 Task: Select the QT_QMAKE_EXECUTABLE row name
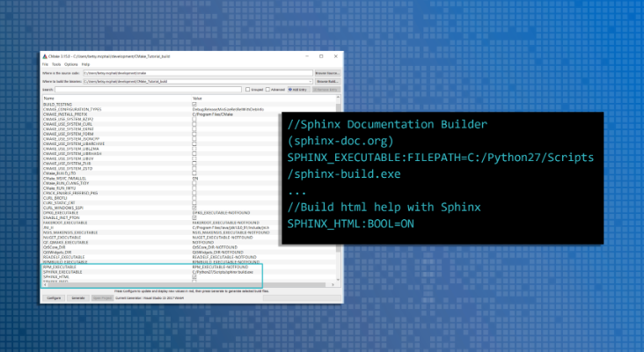coord(66,242)
